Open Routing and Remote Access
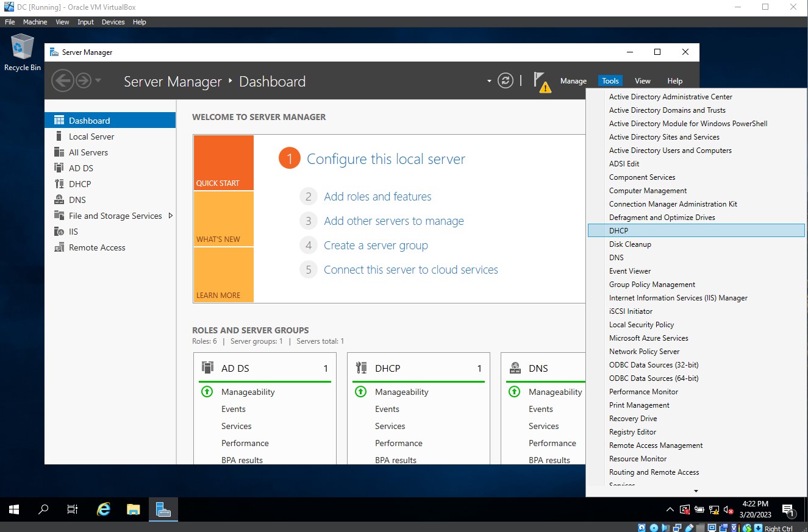Screen dimensions: 808x532 696,472
